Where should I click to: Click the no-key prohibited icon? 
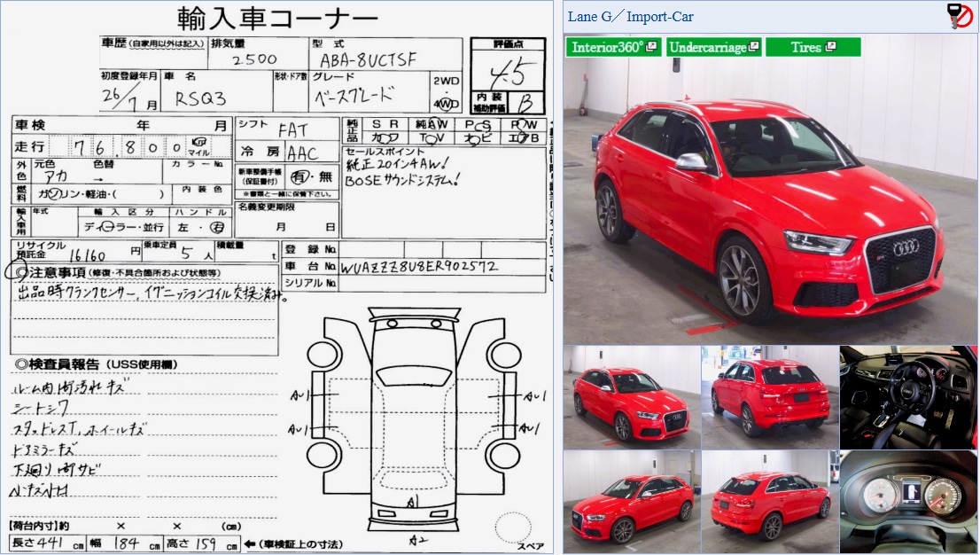[x=960, y=16]
